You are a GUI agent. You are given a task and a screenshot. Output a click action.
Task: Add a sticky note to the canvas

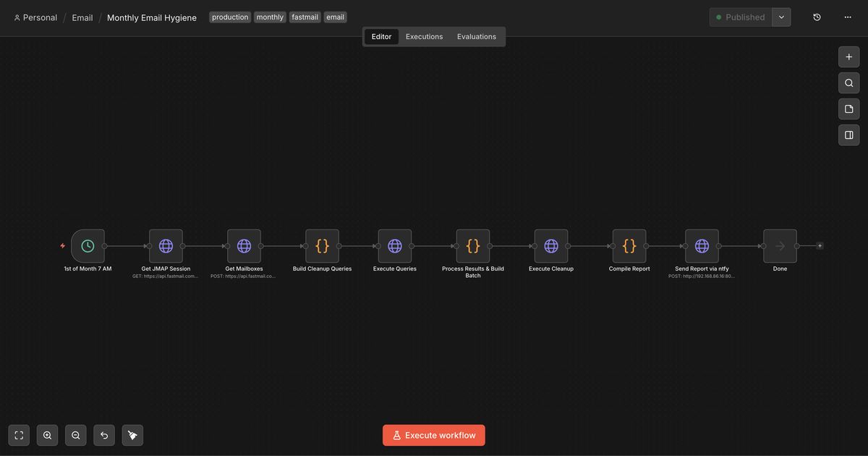click(x=848, y=109)
